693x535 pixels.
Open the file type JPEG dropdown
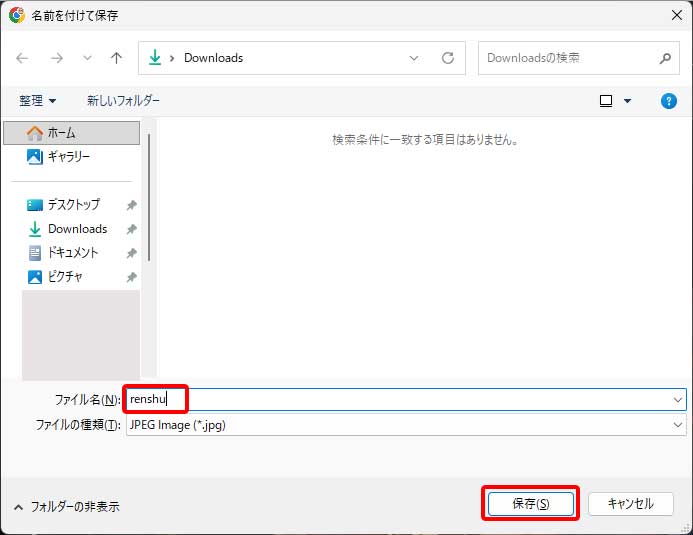pyautogui.click(x=678, y=424)
